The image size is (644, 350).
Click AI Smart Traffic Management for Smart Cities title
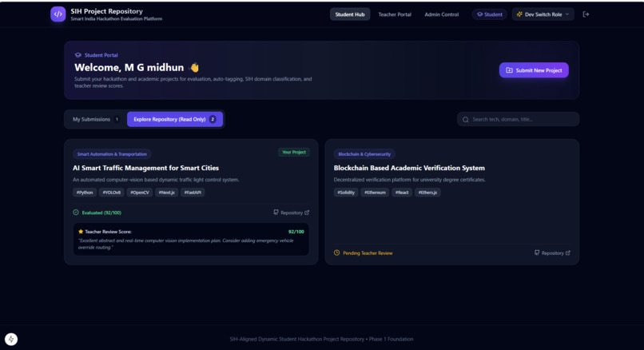[145, 168]
